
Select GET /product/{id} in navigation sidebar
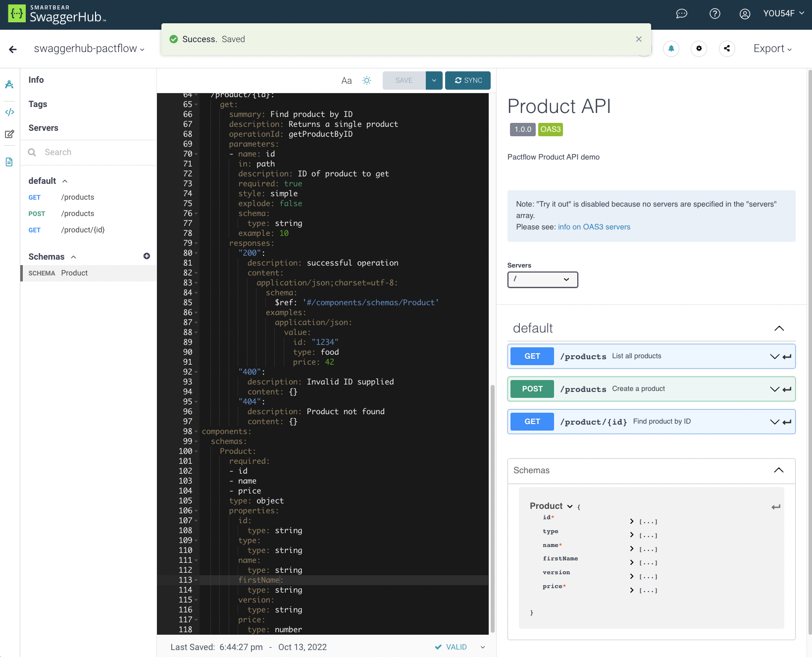[x=83, y=230]
